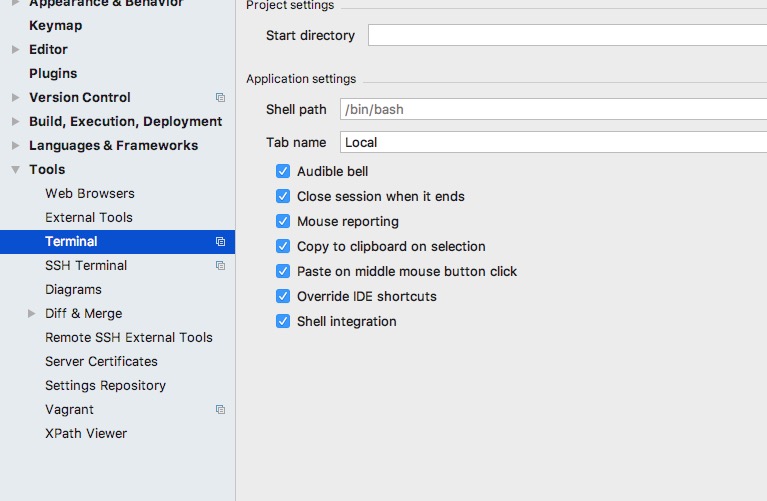Screen dimensions: 767x501
Task: Disable Shell integration checkbox
Action: (x=283, y=322)
